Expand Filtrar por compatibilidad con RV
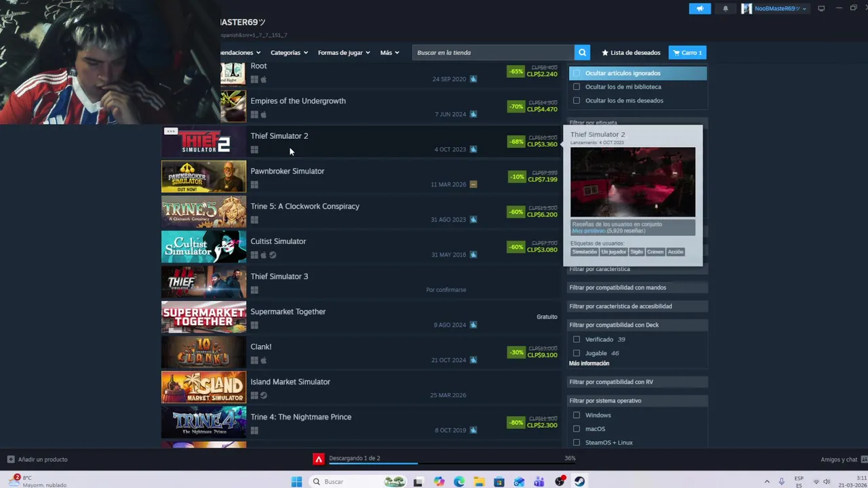The width and height of the screenshot is (868, 488). (637, 382)
